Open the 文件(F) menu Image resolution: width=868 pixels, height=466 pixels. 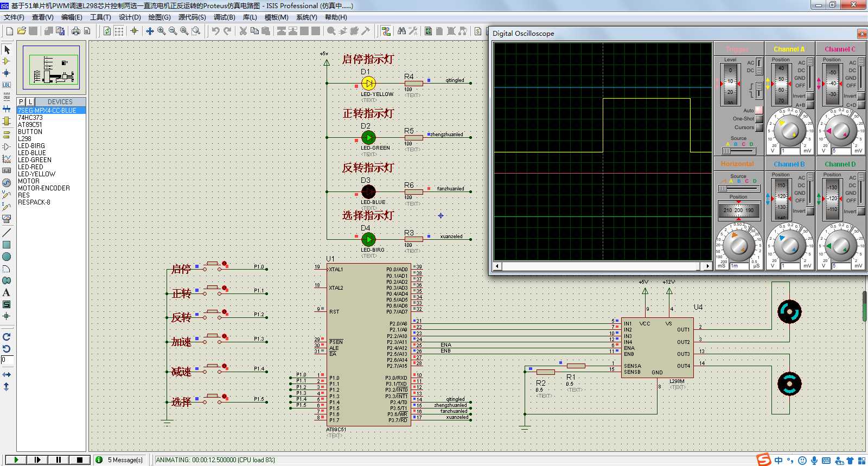(x=14, y=17)
